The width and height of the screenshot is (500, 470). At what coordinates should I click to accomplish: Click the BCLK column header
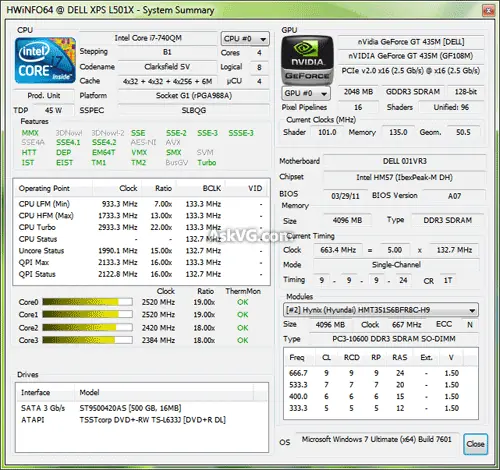200,188
